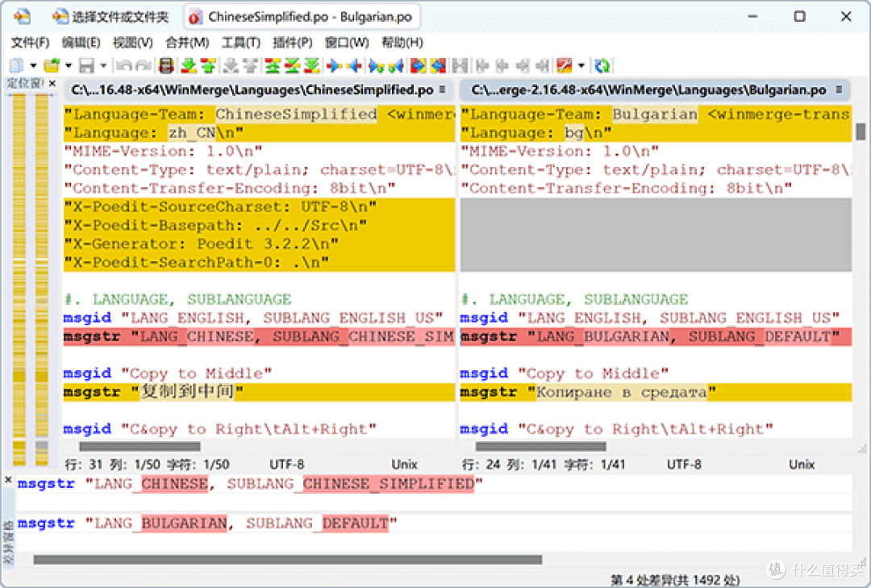Viewport: 871px width, 588px height.
Task: Expand the Save button dropdown arrow
Action: click(103, 65)
